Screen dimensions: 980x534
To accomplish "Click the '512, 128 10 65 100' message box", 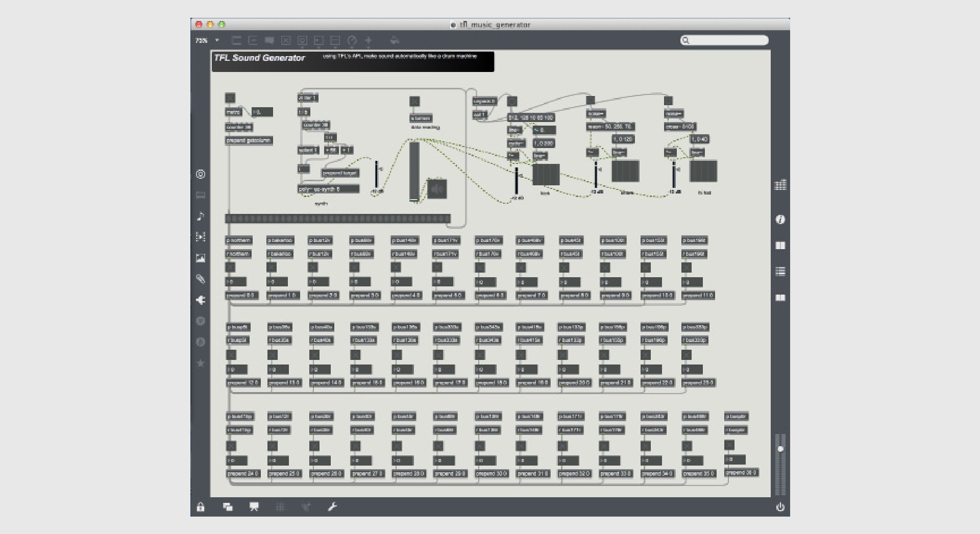I will 531,118.
